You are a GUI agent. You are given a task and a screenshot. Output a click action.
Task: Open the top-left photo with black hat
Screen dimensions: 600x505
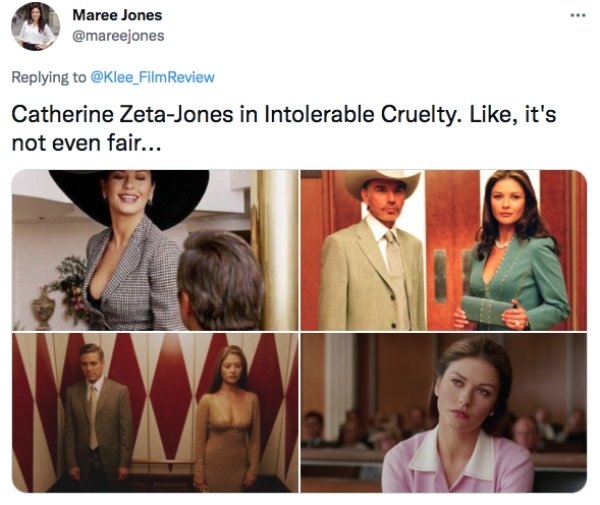(x=155, y=250)
